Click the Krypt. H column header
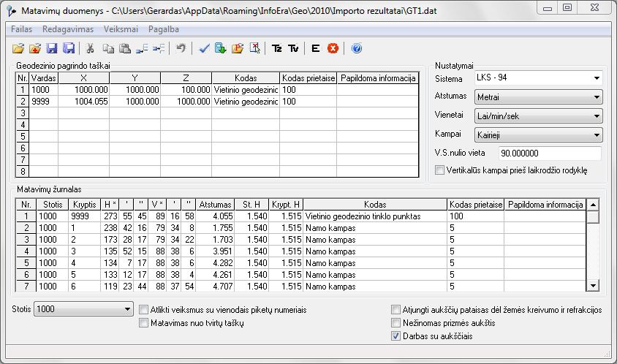The image size is (617, 364). point(286,205)
